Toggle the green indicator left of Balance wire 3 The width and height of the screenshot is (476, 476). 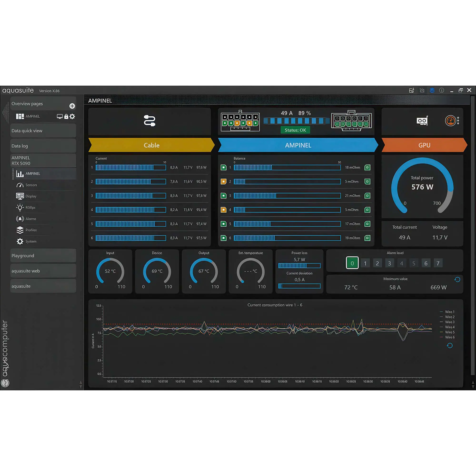[223, 196]
